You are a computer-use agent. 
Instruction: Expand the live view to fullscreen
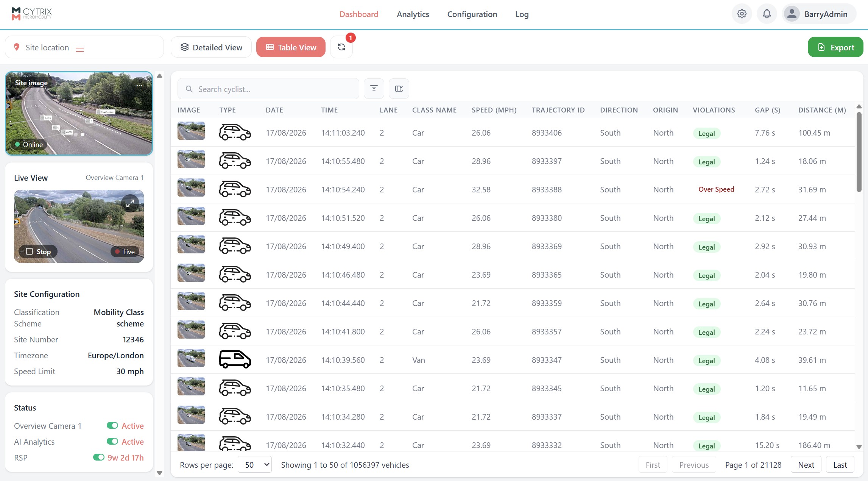130,203
